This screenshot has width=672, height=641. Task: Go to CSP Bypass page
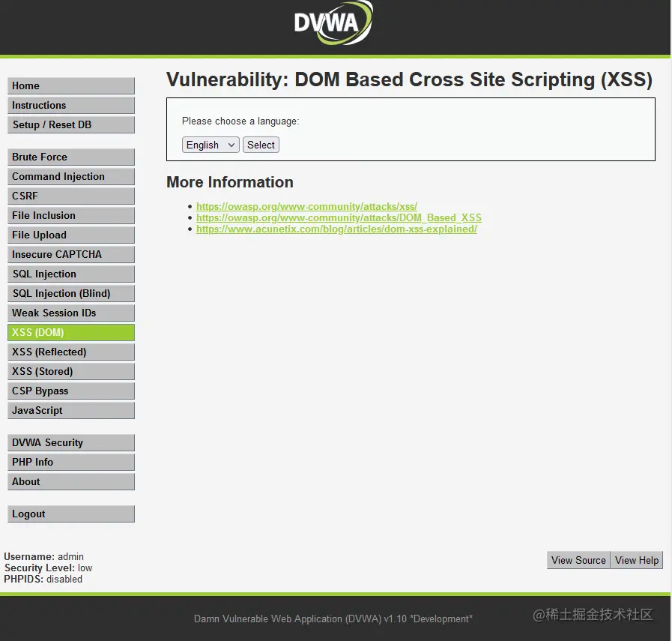click(71, 391)
